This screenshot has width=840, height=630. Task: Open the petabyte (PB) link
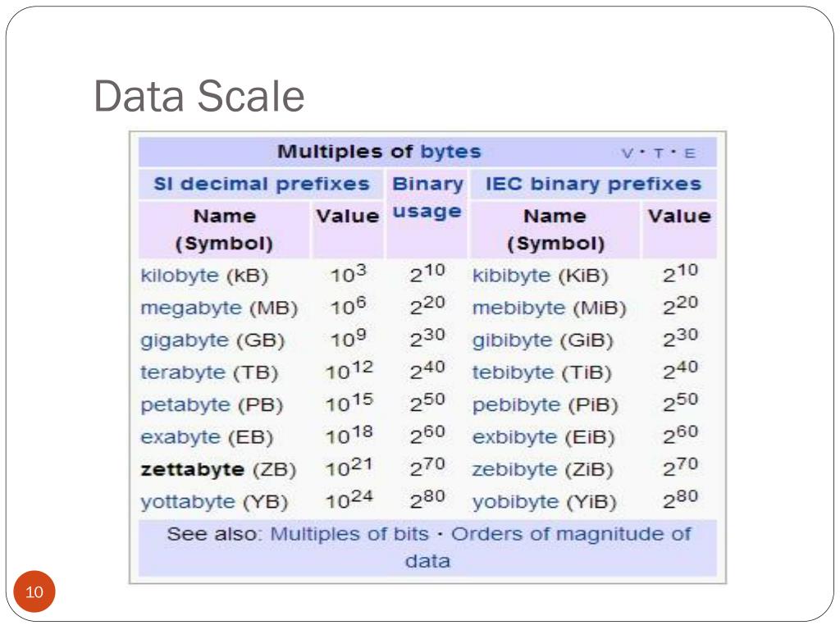[x=185, y=405]
